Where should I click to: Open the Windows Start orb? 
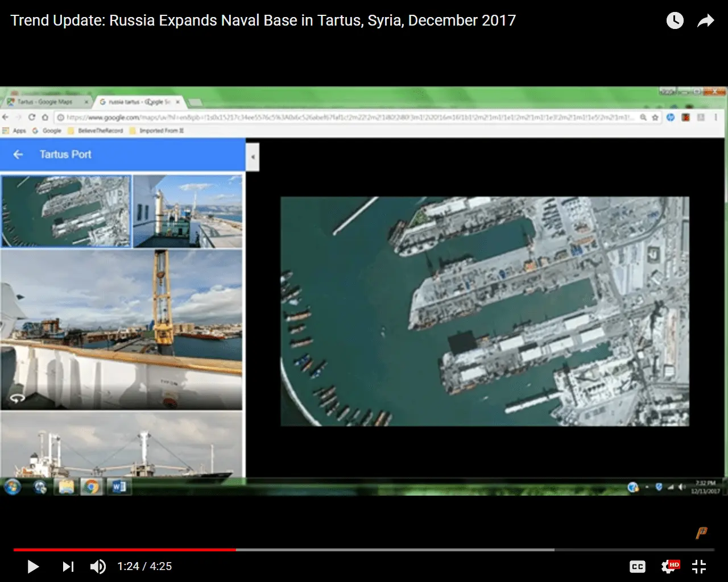tap(13, 487)
